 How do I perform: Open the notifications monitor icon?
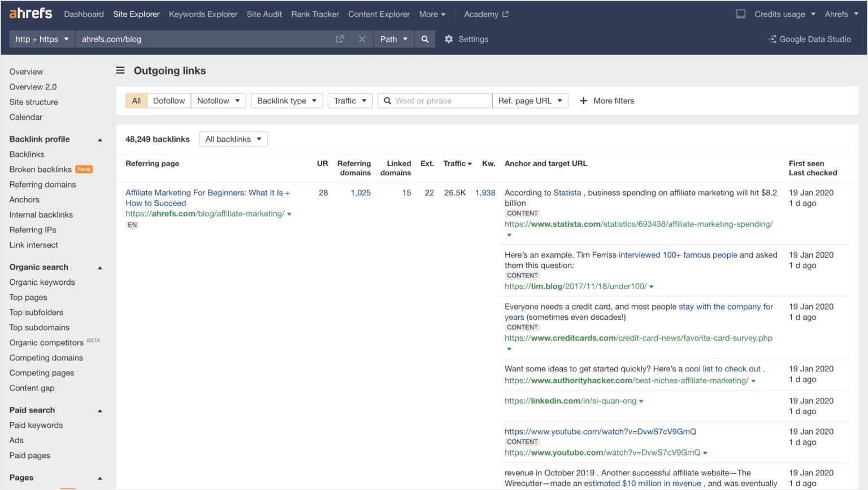pyautogui.click(x=740, y=14)
